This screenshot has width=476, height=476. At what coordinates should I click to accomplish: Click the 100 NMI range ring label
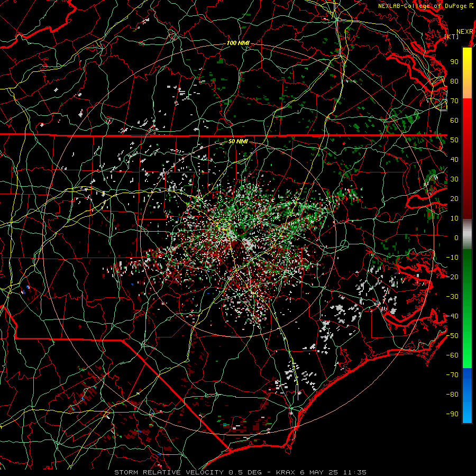pos(238,43)
